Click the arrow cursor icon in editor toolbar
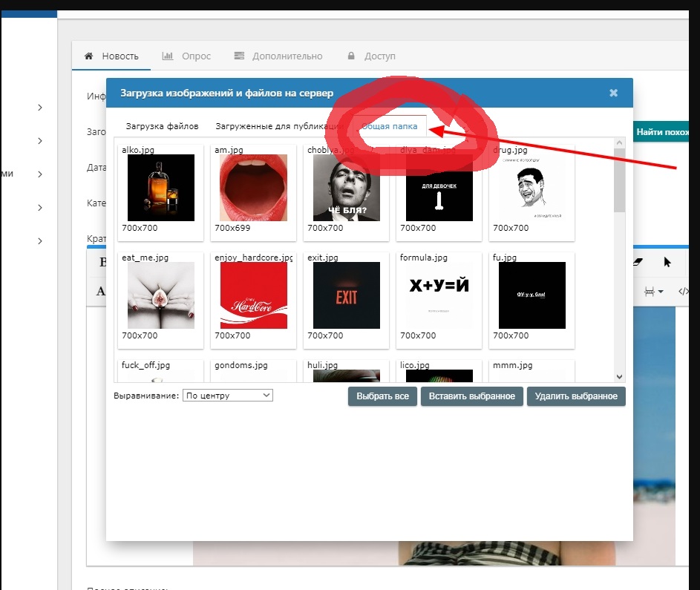Viewport: 700px width, 590px height. click(667, 262)
